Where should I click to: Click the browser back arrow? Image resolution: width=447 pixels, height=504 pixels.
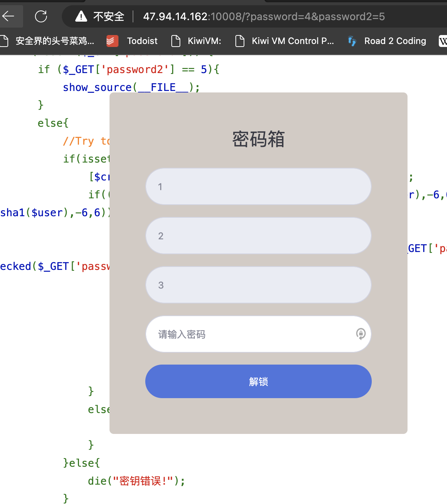[x=9, y=16]
